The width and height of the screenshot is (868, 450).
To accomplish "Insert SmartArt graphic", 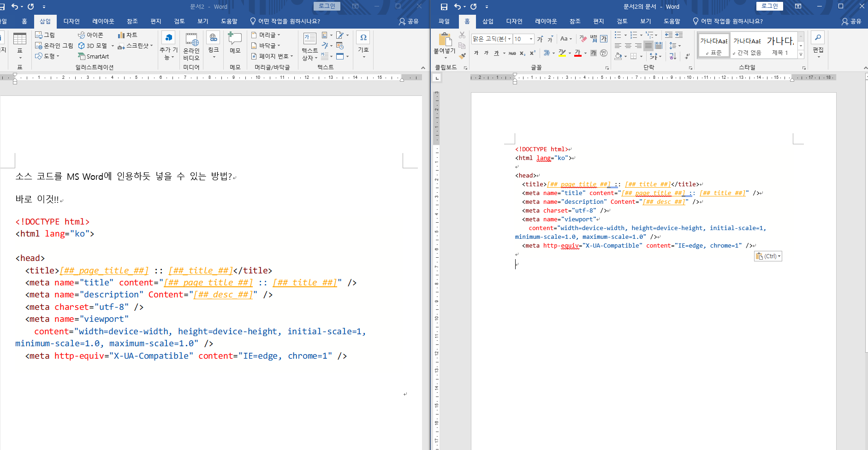I will coord(94,56).
